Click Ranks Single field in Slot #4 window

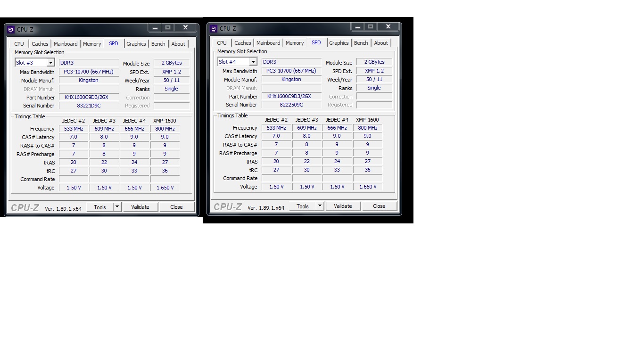coord(374,88)
